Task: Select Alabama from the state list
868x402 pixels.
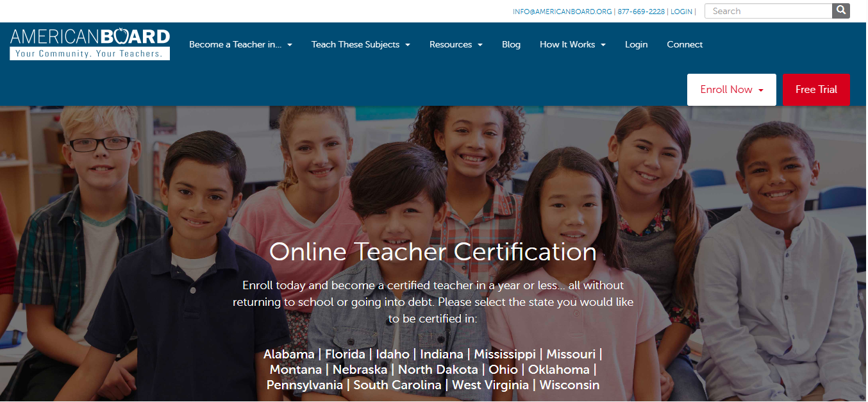Action: coord(288,354)
